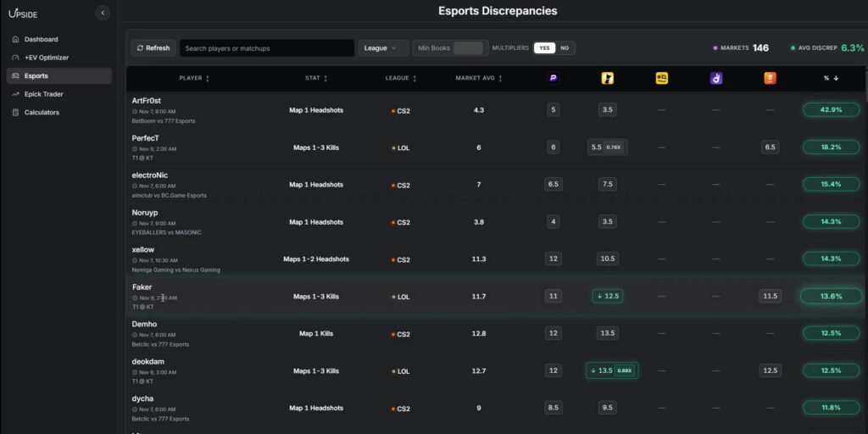Select the ArtFr0st player name
Screen dimensions: 868x434
point(146,101)
